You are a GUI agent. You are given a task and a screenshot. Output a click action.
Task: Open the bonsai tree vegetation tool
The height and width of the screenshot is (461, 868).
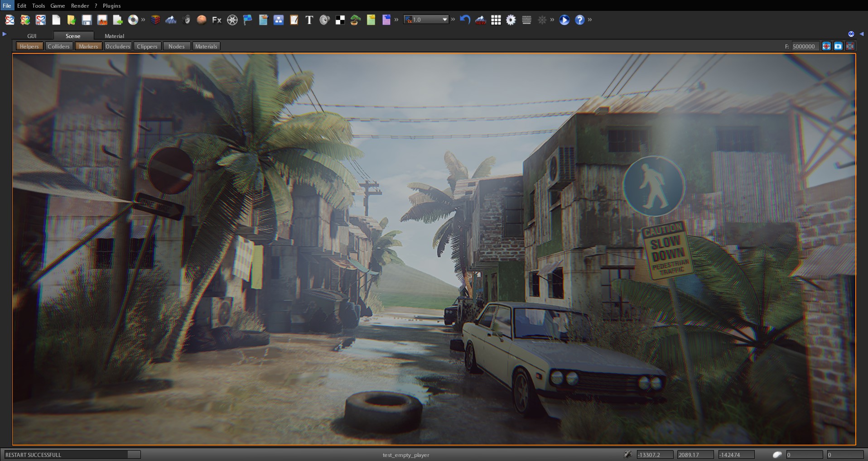coord(356,20)
